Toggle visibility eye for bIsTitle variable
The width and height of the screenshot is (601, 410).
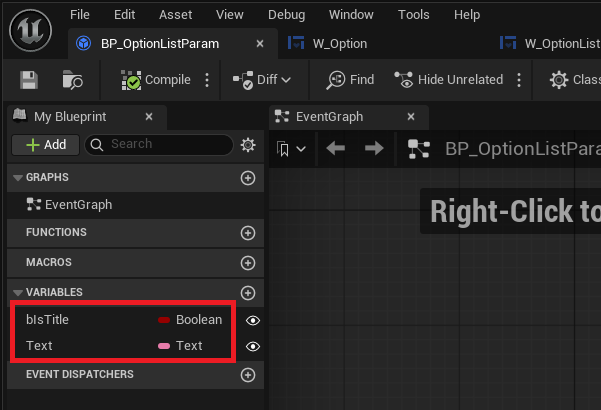click(253, 320)
